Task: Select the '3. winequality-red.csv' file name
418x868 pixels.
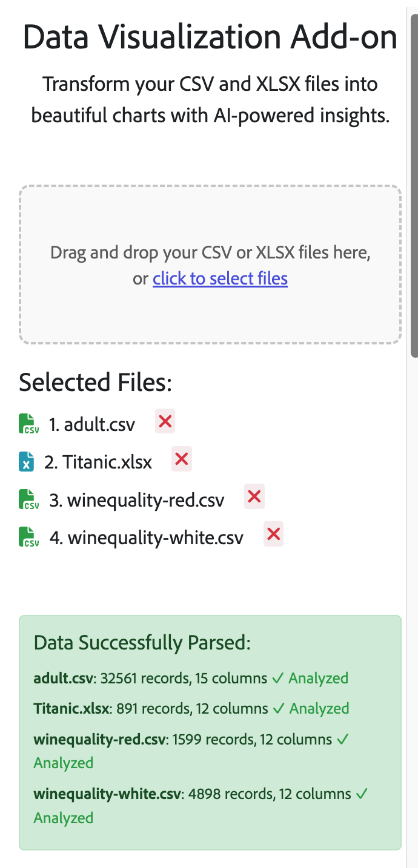Action: 137,501
